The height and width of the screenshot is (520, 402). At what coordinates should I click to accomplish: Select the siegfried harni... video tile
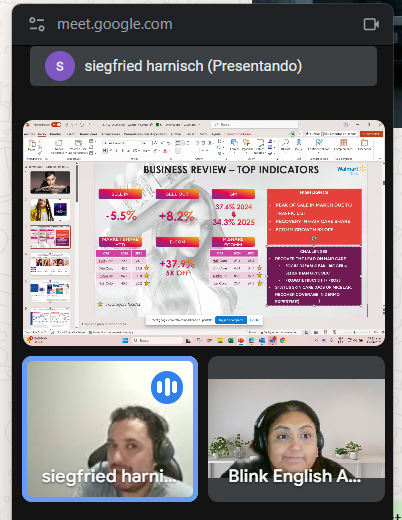pos(110,429)
